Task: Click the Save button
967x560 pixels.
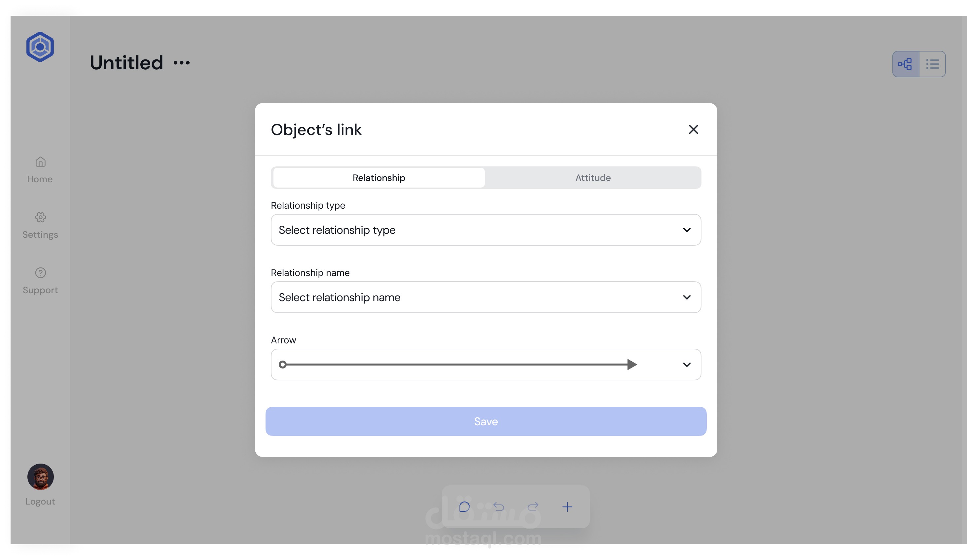Action: pyautogui.click(x=486, y=421)
